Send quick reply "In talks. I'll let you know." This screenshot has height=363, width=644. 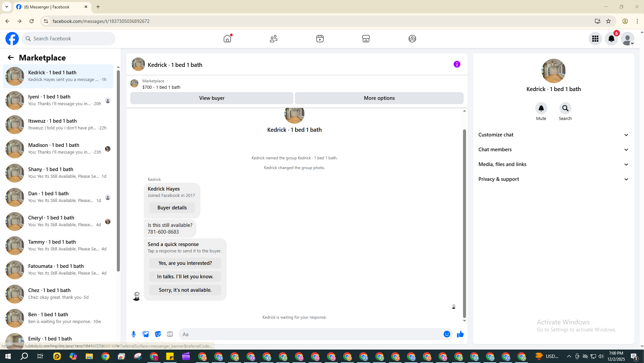coord(185,277)
